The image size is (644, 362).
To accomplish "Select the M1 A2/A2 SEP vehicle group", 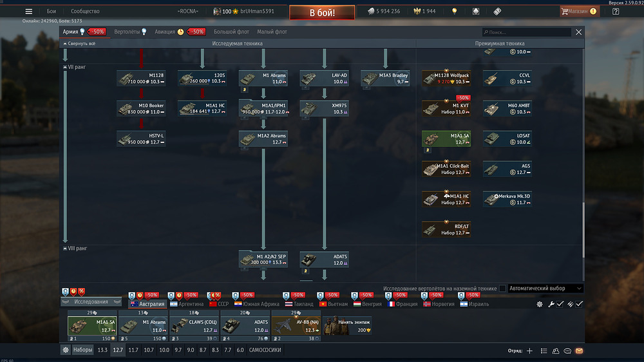I will coord(263,260).
